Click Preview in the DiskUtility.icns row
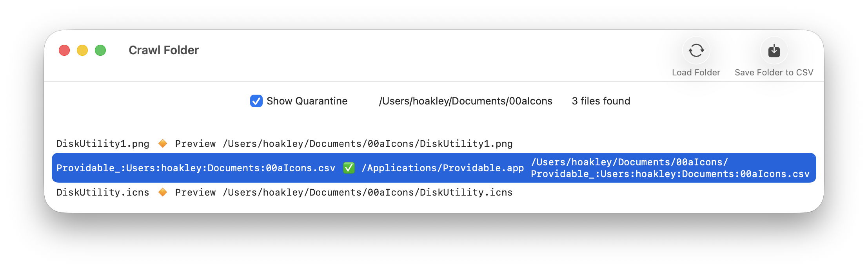 point(195,192)
